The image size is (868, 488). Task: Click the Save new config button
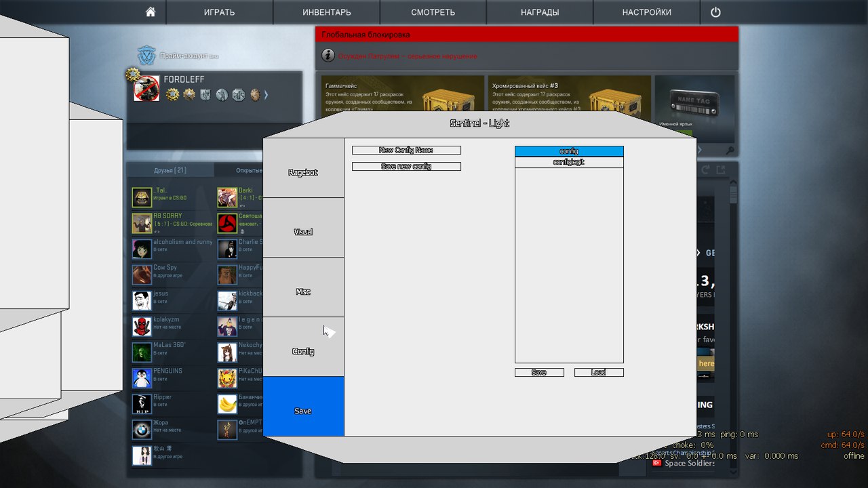406,167
